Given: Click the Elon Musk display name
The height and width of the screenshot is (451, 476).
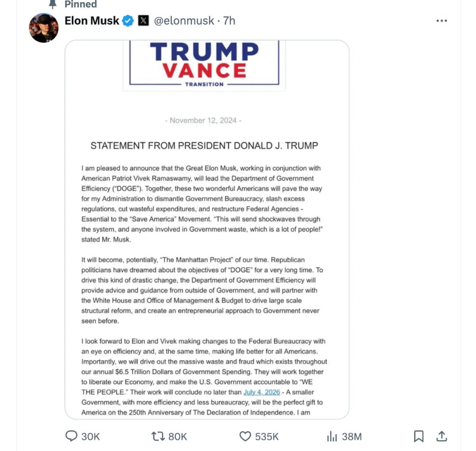Looking at the screenshot, I should pos(92,21).
